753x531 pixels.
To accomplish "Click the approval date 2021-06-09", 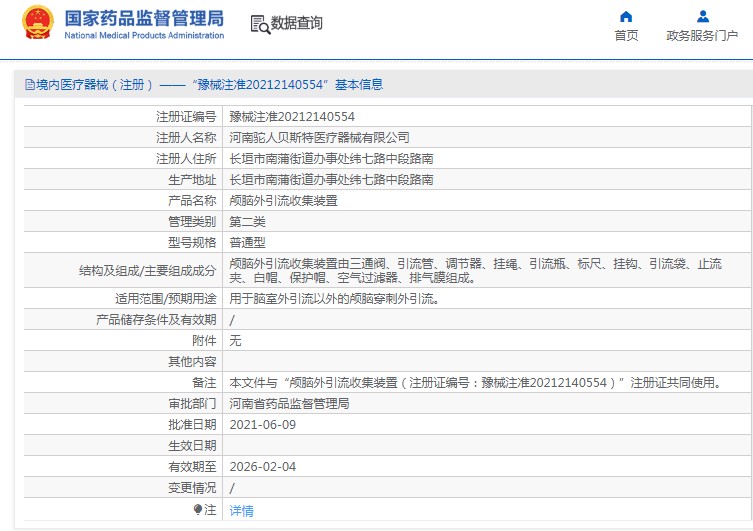I will (263, 425).
